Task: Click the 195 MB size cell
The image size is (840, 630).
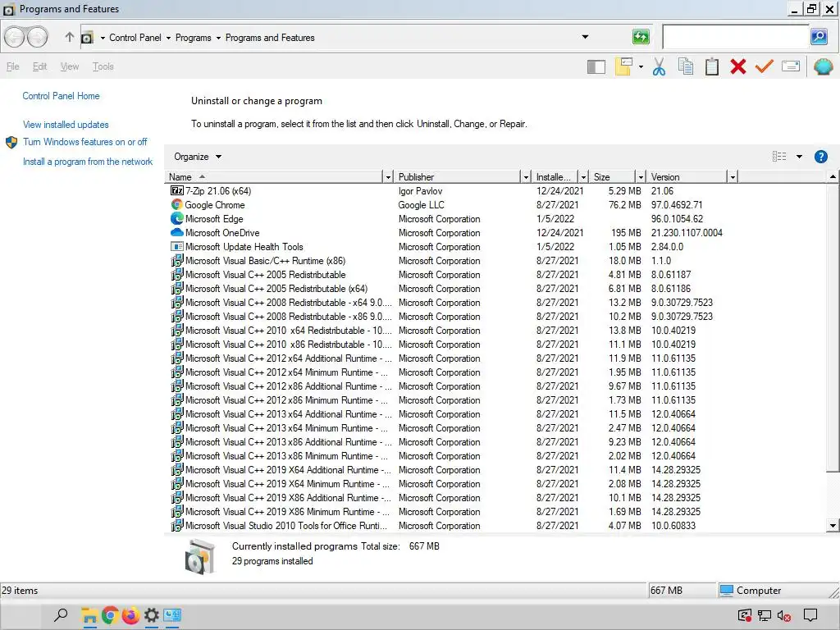Action: pyautogui.click(x=626, y=232)
